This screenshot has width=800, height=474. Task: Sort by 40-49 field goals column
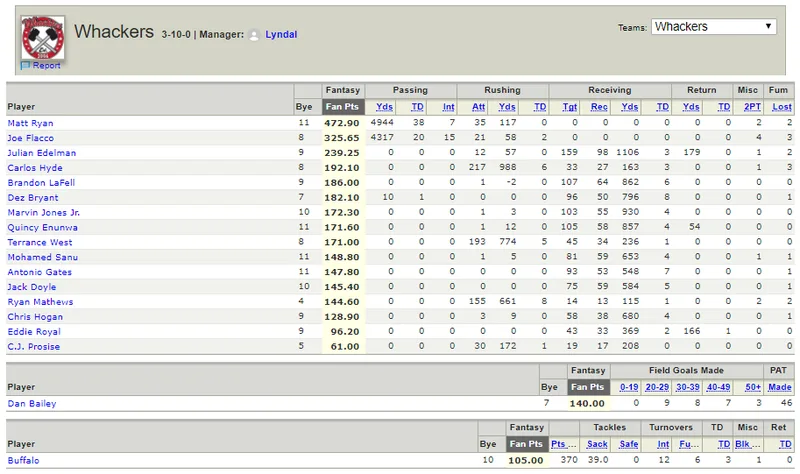[x=718, y=387]
